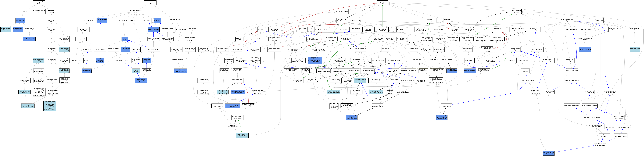Viewport: 644px width, 156px height.
Task: Select the 'heterophilic cell-cell adhesion' node
Action: (315, 60)
